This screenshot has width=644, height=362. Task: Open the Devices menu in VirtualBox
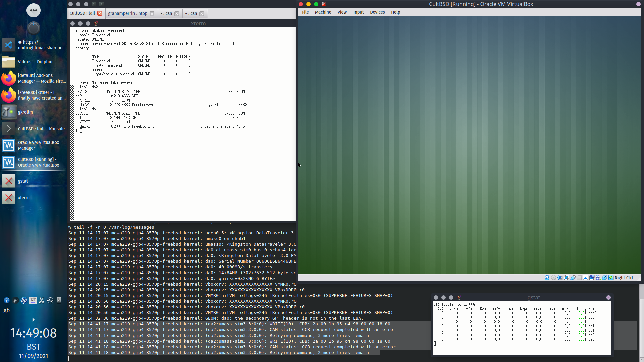click(x=377, y=12)
